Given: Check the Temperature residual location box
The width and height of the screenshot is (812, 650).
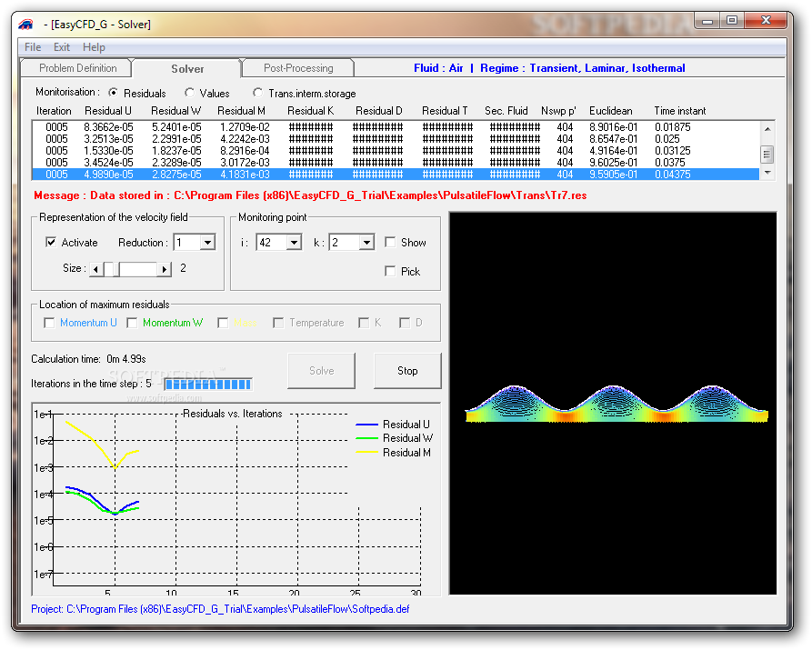Looking at the screenshot, I should click(278, 323).
